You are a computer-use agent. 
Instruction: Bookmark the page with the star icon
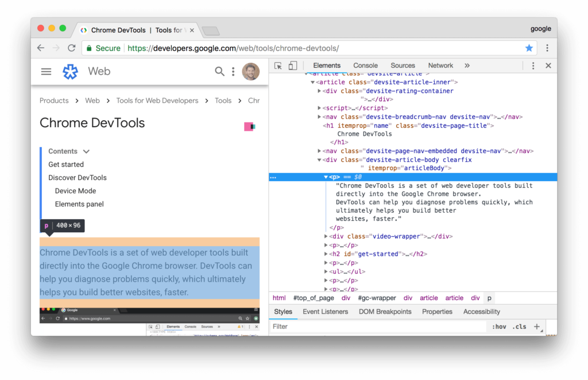point(529,48)
